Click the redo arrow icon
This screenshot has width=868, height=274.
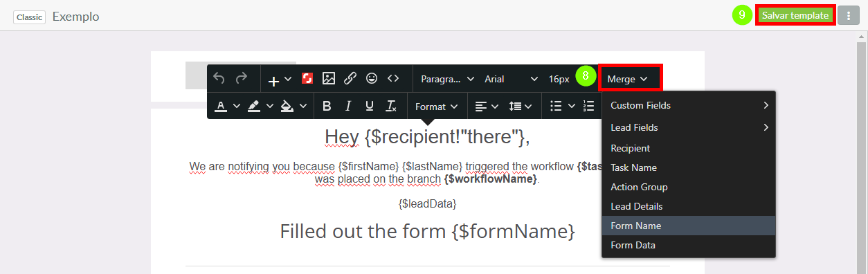pos(242,79)
